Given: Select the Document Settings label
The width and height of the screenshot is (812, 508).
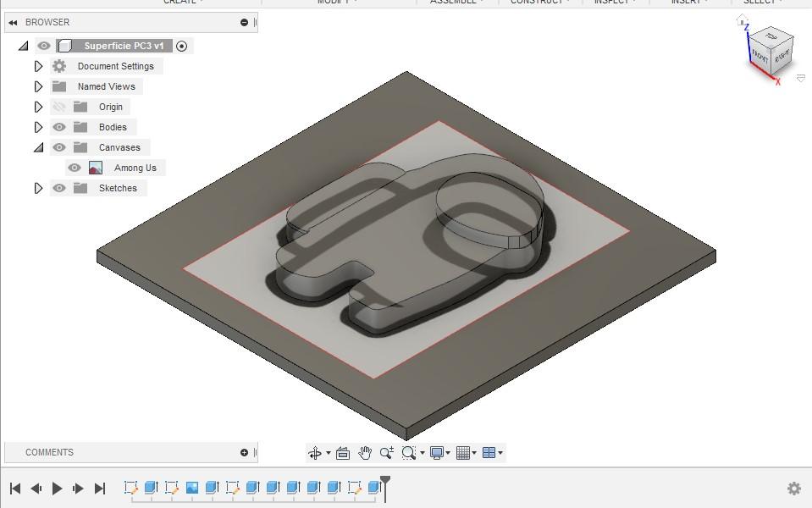Looking at the screenshot, I should point(115,66).
